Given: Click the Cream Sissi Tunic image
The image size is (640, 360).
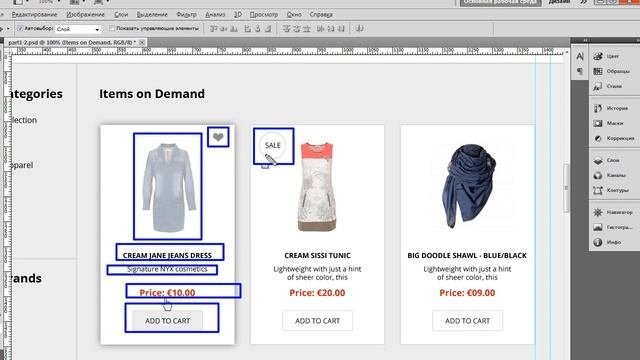Looking at the screenshot, I should (x=318, y=187).
